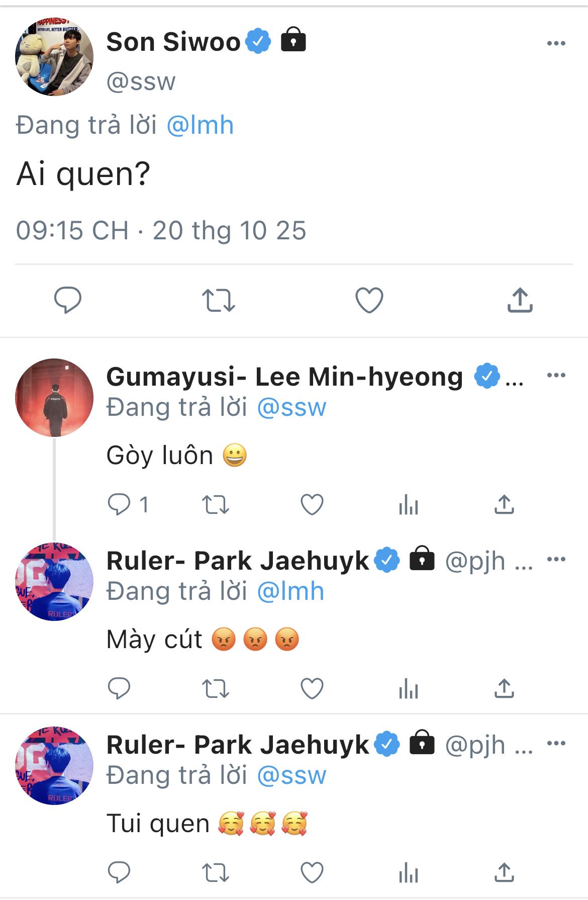Retweet Ruler's "Tui quen" reply
588x900 pixels.
(215, 872)
